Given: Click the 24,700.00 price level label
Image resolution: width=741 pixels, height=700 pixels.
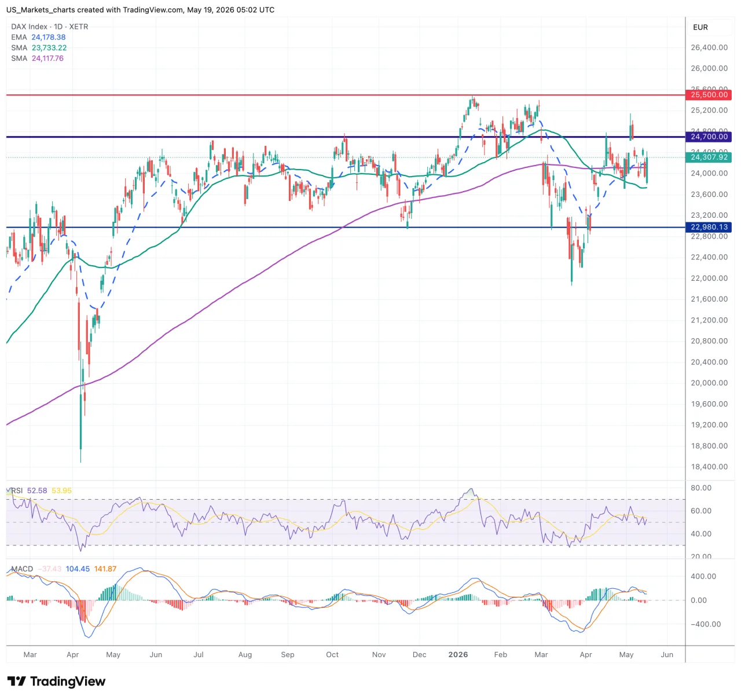Looking at the screenshot, I should coord(709,137).
